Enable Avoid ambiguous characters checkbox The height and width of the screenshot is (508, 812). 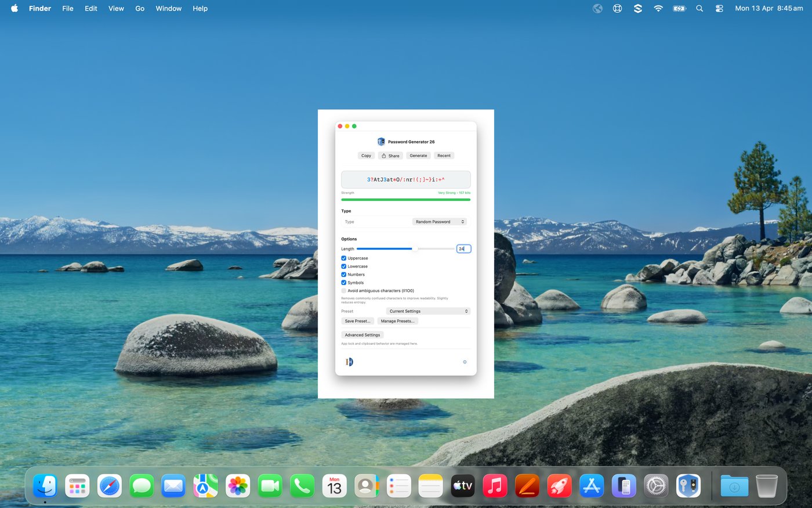(x=343, y=291)
